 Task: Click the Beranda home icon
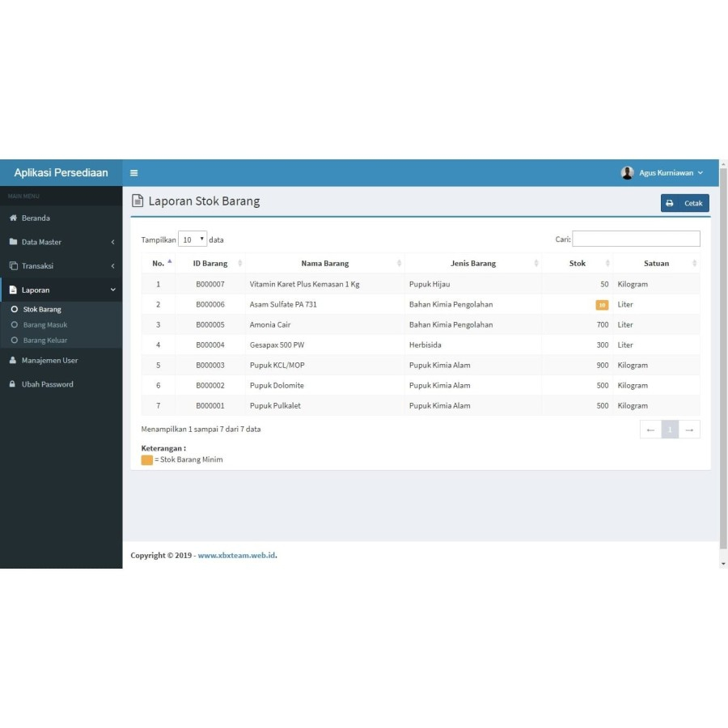[x=13, y=218]
